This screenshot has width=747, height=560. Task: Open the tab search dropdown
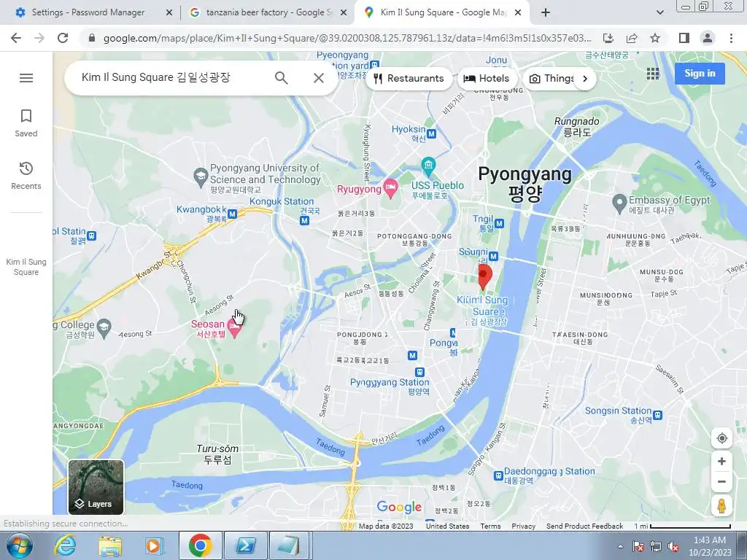[x=659, y=13]
